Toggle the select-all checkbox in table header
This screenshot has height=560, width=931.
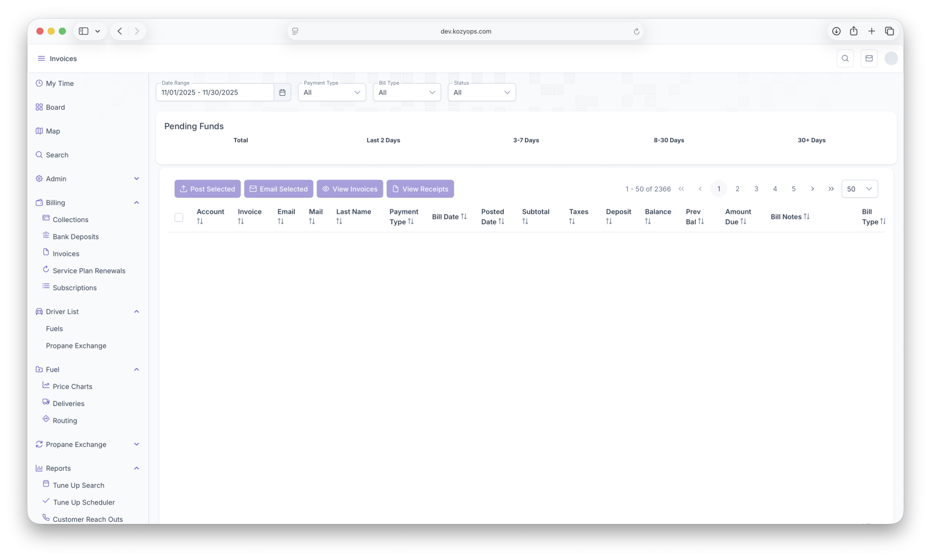(x=179, y=217)
